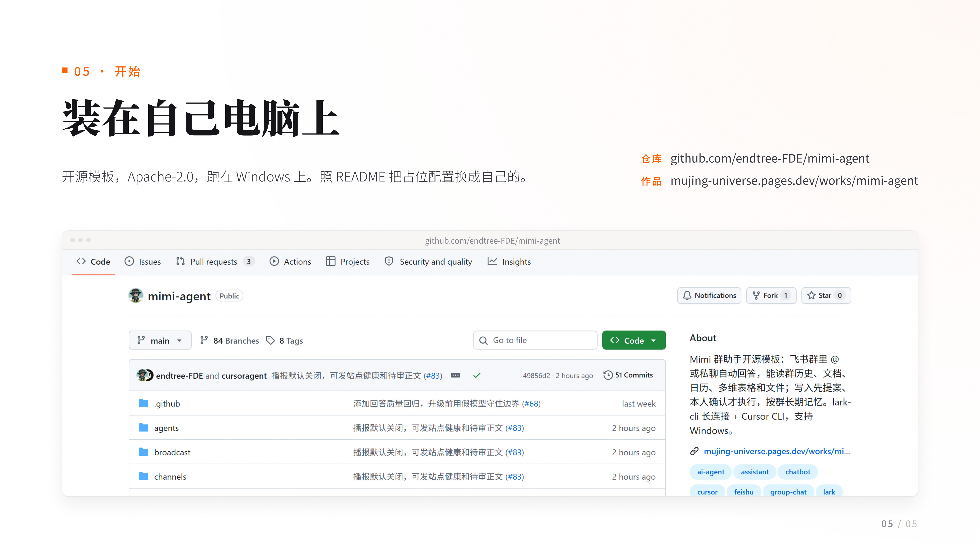Expand commit message ellipsis button
This screenshot has width=980, height=551.
[455, 375]
